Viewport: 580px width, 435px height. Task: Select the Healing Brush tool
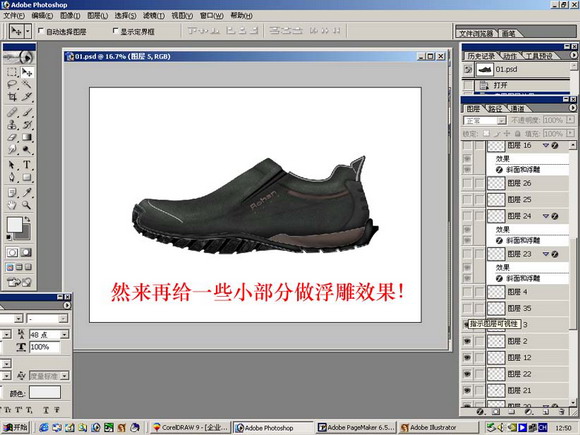pos(12,111)
